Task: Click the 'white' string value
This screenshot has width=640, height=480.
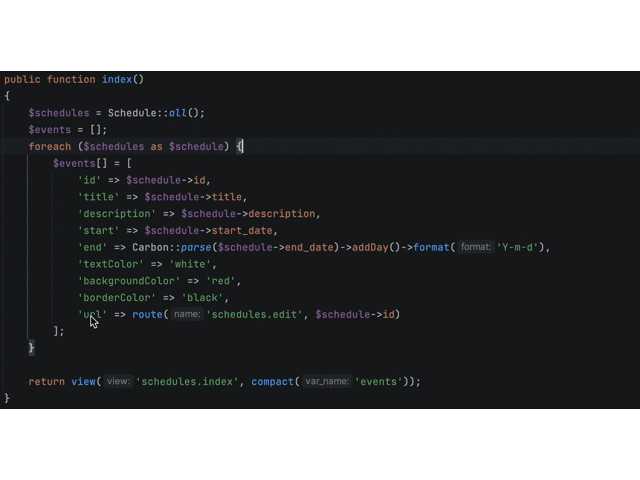Action: pyautogui.click(x=190, y=264)
